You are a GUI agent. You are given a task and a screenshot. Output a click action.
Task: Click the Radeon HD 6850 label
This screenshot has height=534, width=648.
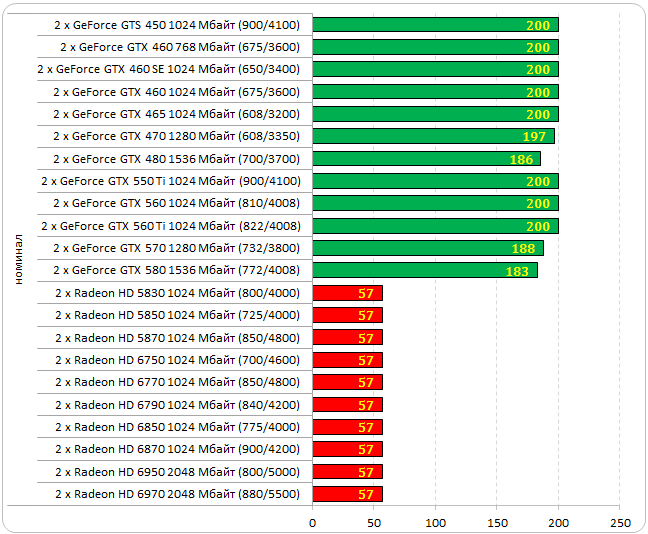pyautogui.click(x=178, y=427)
